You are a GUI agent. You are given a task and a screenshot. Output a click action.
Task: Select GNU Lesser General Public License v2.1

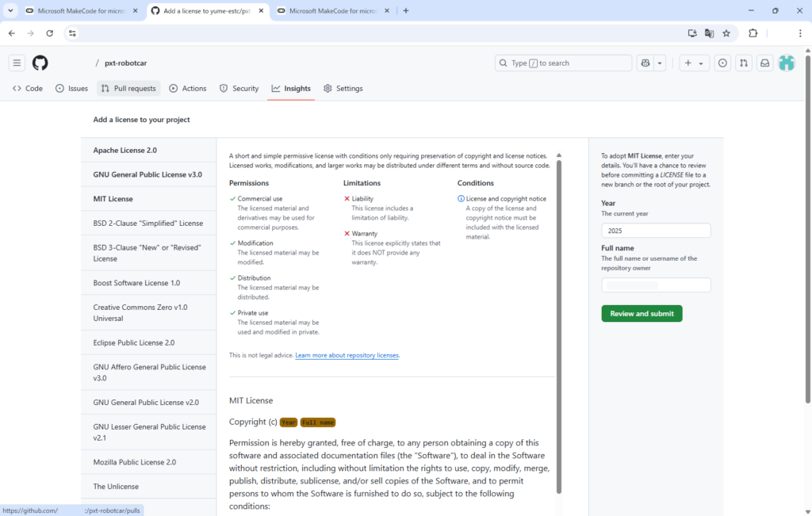point(148,432)
